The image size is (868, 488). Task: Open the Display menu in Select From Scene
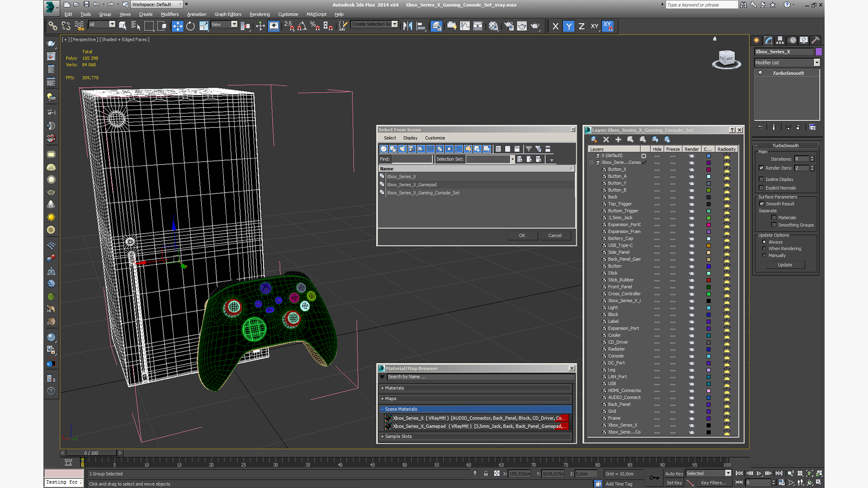coord(410,138)
